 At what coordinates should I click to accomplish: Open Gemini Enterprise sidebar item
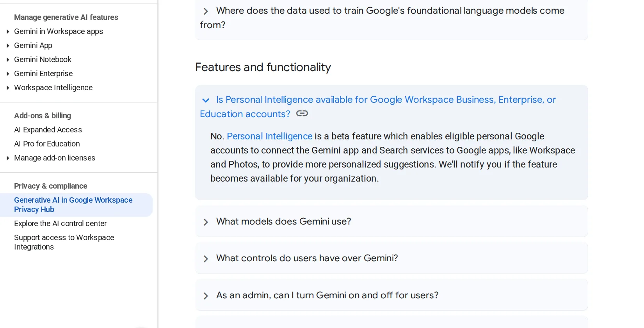pyautogui.click(x=43, y=73)
